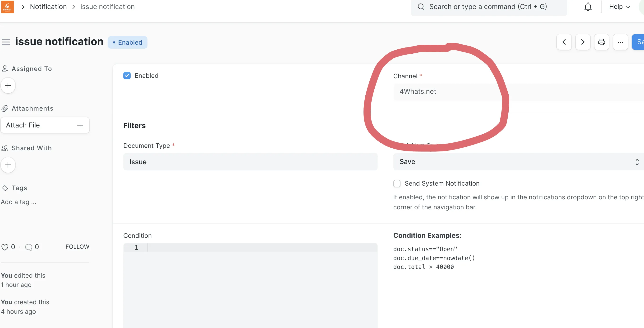Click the Attachments heading
Screen dimensions: 644x328
pos(32,108)
